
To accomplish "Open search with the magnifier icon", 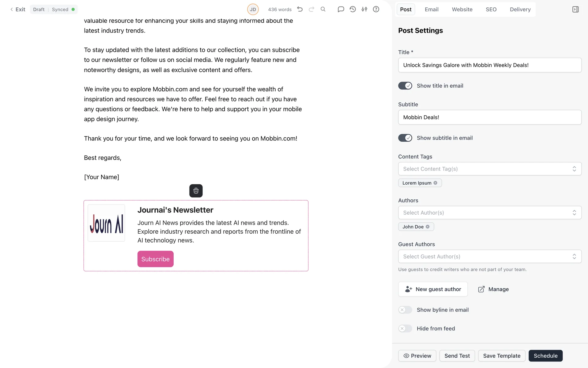I will (323, 9).
